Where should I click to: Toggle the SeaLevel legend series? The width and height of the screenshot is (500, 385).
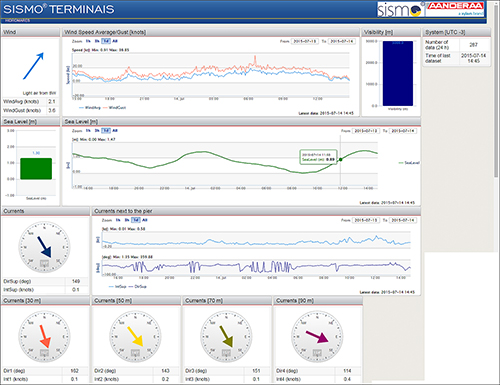click(x=409, y=163)
